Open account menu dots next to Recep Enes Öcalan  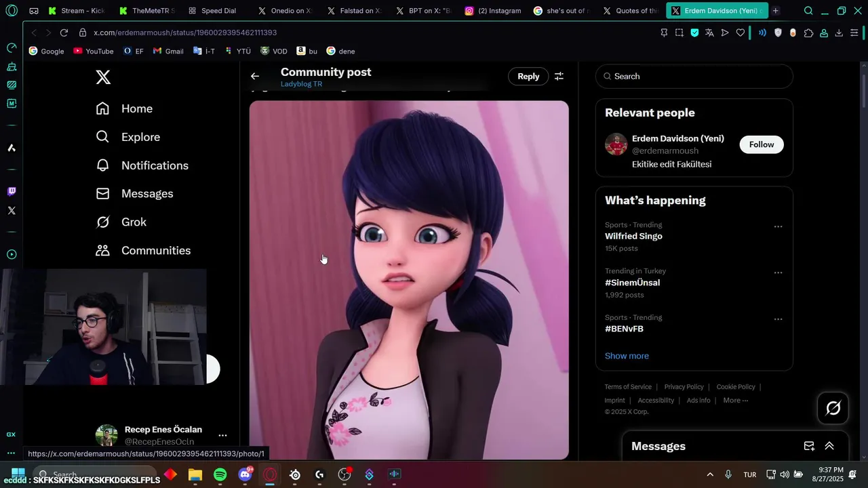222,435
